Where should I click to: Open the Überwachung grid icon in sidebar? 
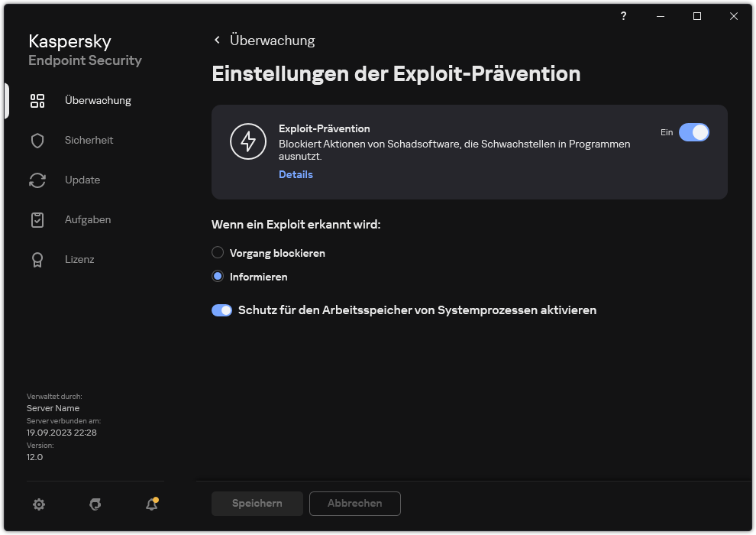pyautogui.click(x=37, y=100)
